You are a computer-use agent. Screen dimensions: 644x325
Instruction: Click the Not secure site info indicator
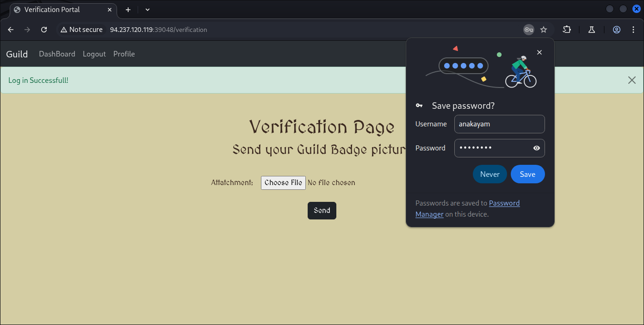(x=81, y=30)
